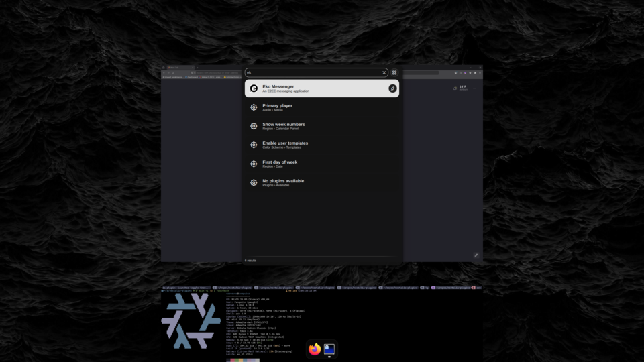644x362 pixels.
Task: Switch launcher to grid view
Action: pos(394,72)
